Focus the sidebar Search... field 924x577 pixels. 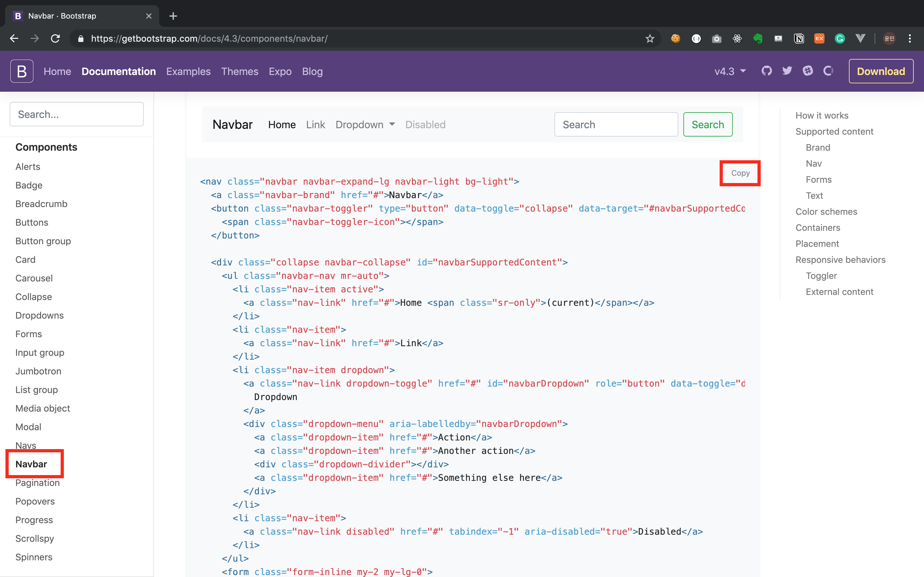point(76,114)
